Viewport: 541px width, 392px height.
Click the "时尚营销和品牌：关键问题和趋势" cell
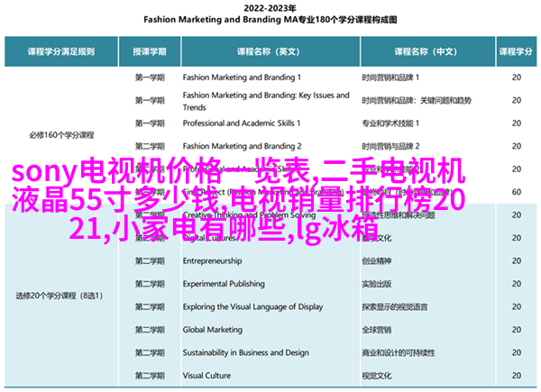417,100
